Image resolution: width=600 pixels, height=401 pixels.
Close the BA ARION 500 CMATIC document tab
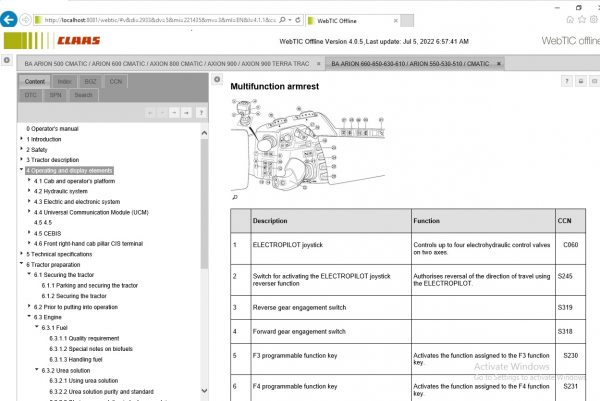click(318, 64)
